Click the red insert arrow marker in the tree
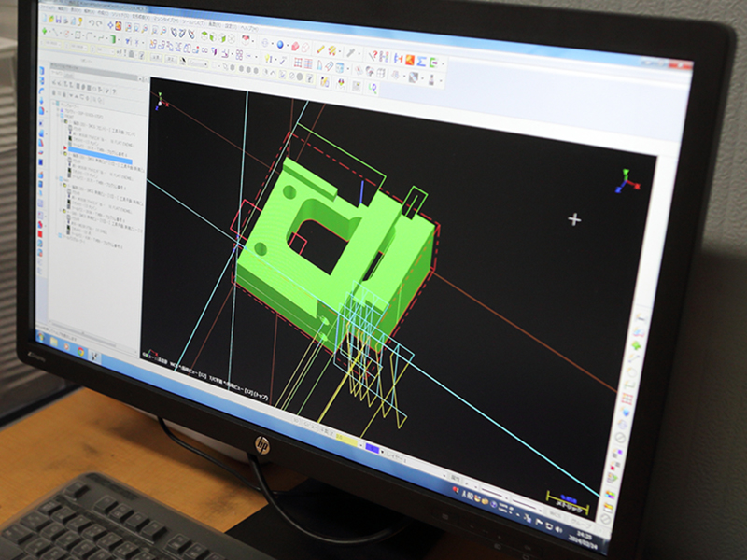 (x=65, y=148)
